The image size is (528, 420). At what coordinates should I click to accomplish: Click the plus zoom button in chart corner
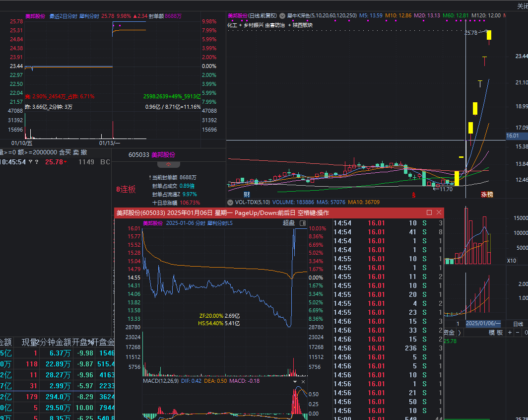[x=509, y=332]
